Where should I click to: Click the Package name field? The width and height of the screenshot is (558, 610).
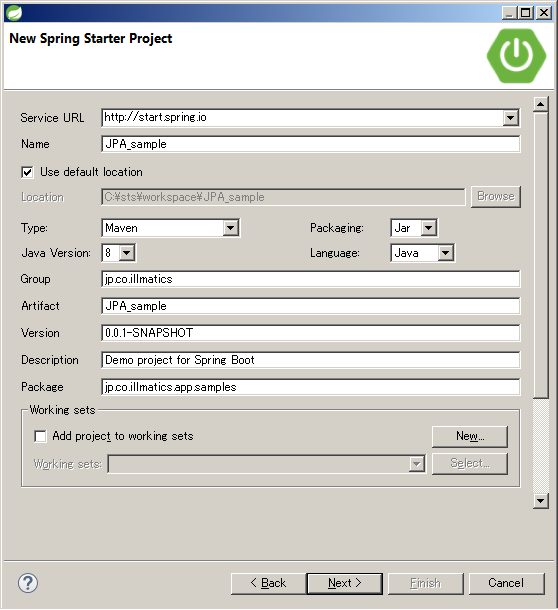(x=311, y=387)
